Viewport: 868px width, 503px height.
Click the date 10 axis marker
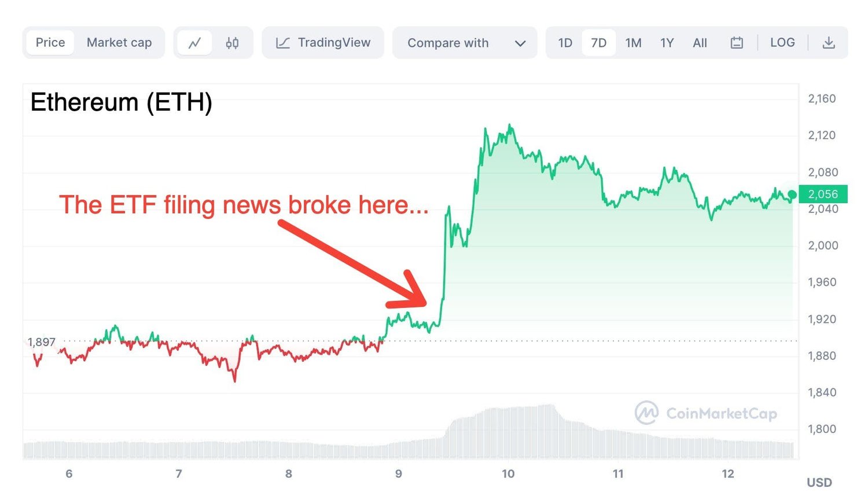click(x=508, y=474)
